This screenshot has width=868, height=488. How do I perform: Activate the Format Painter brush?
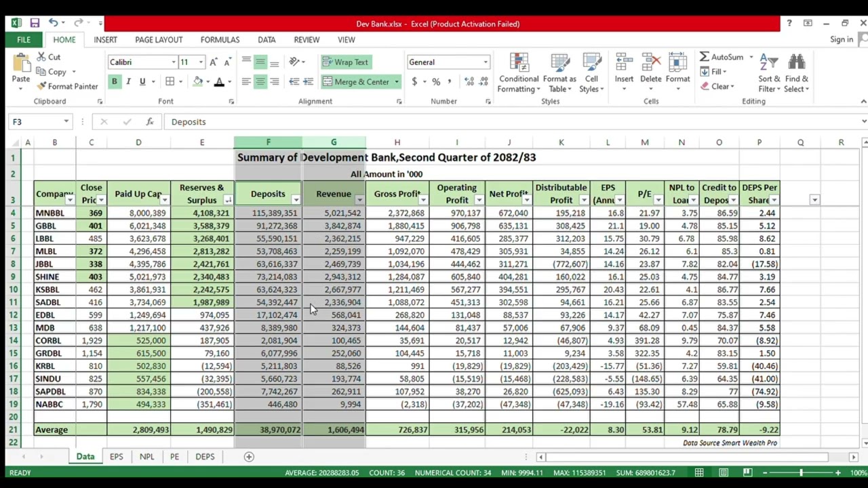(x=68, y=87)
